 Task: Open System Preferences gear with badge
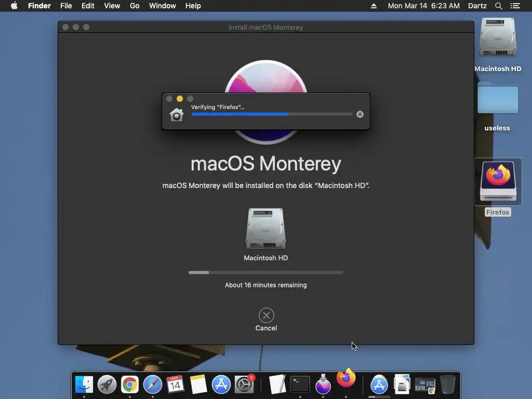pos(244,385)
